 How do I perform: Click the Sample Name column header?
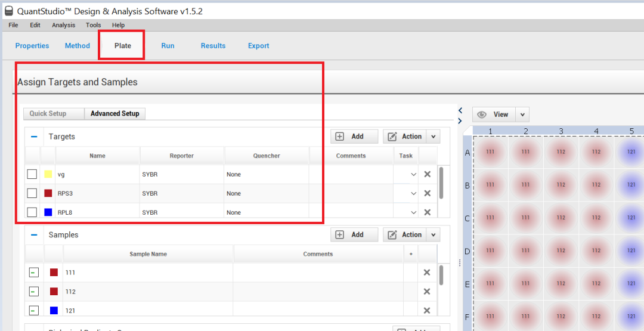(148, 254)
